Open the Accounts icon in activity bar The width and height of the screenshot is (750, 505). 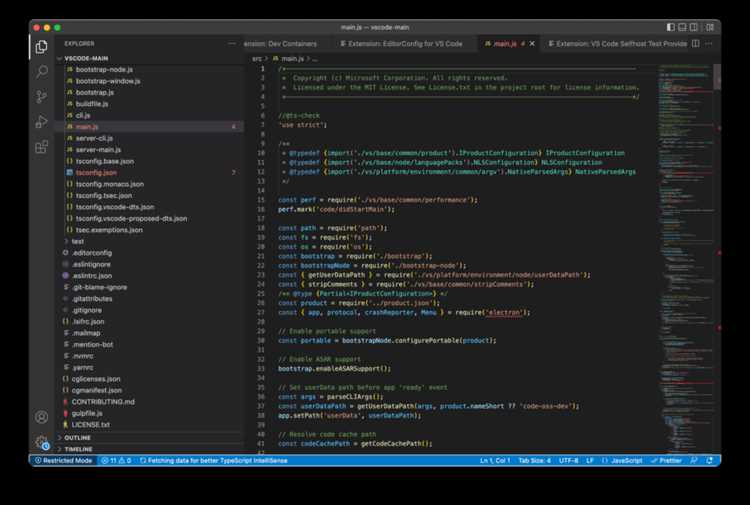click(42, 417)
